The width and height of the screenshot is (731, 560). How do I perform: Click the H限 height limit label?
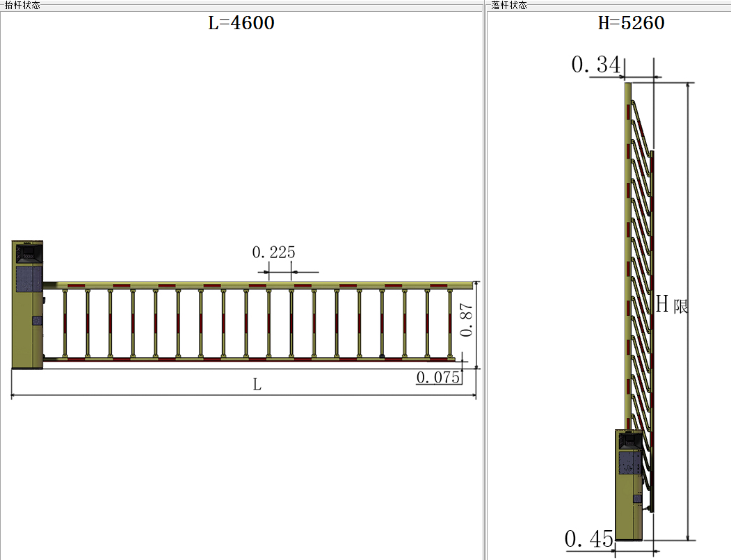click(672, 304)
